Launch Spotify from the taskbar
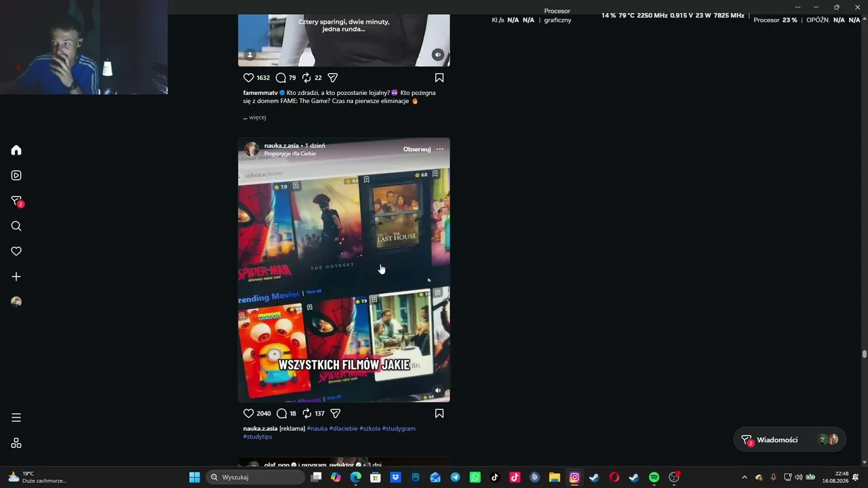The height and width of the screenshot is (488, 868). pos(654,477)
